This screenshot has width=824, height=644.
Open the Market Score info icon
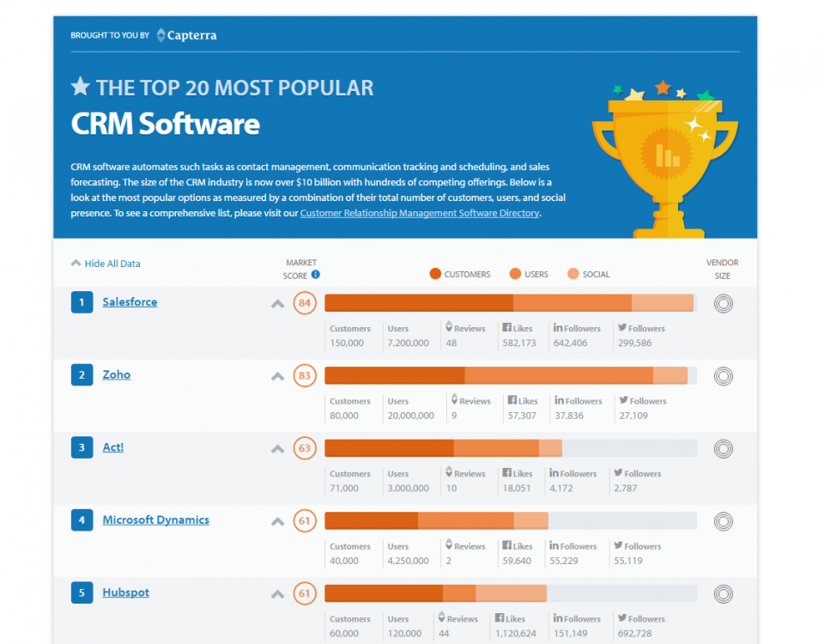[x=315, y=275]
